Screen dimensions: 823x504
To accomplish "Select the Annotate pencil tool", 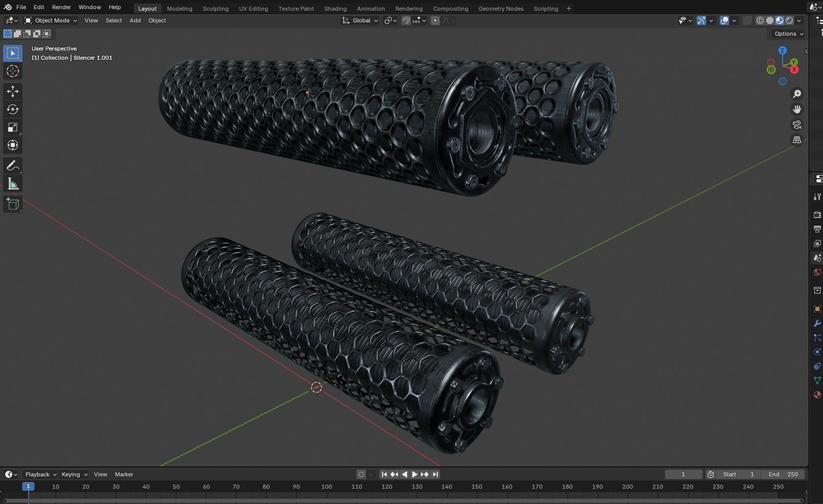I will point(13,166).
